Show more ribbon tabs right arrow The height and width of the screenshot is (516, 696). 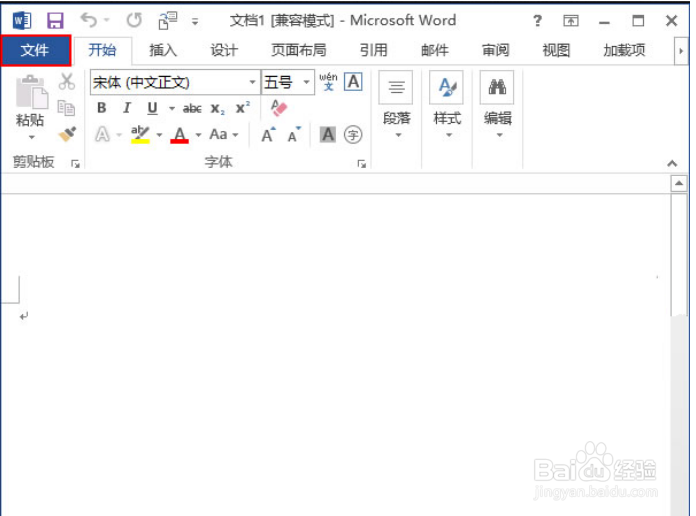pos(681,51)
